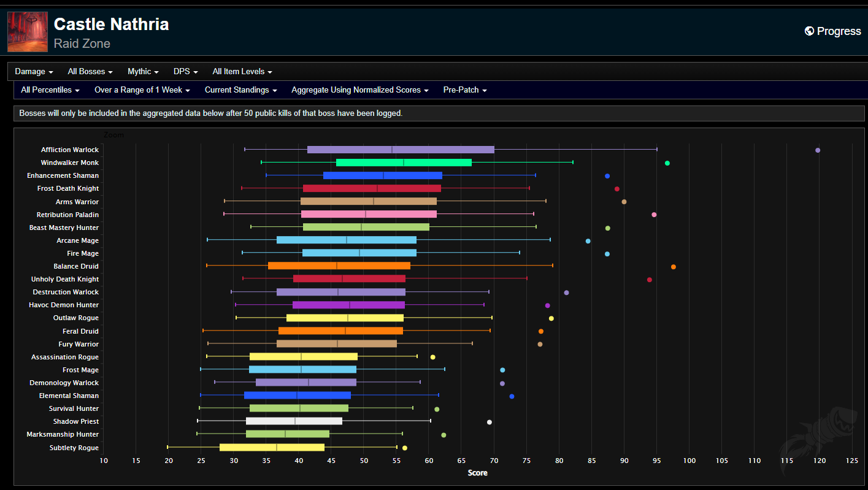Image resolution: width=868 pixels, height=490 pixels.
Task: Click the Affliction Warlock outlier dot
Action: click(x=818, y=150)
